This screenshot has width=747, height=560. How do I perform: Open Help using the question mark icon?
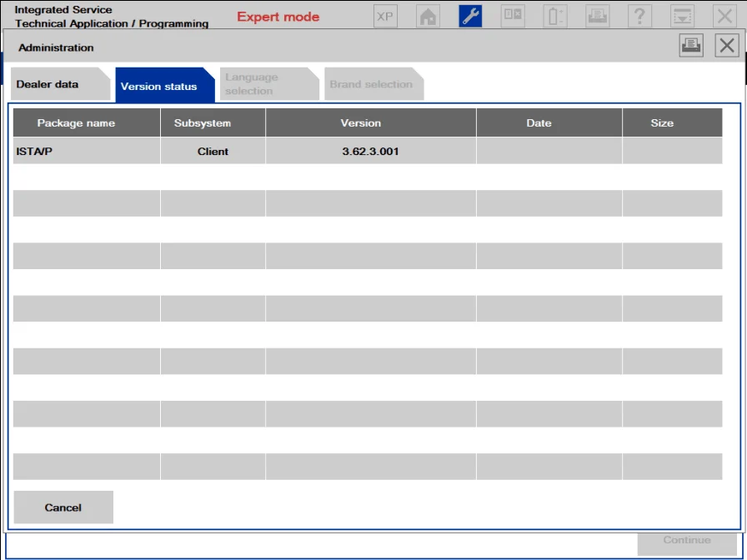tap(640, 15)
